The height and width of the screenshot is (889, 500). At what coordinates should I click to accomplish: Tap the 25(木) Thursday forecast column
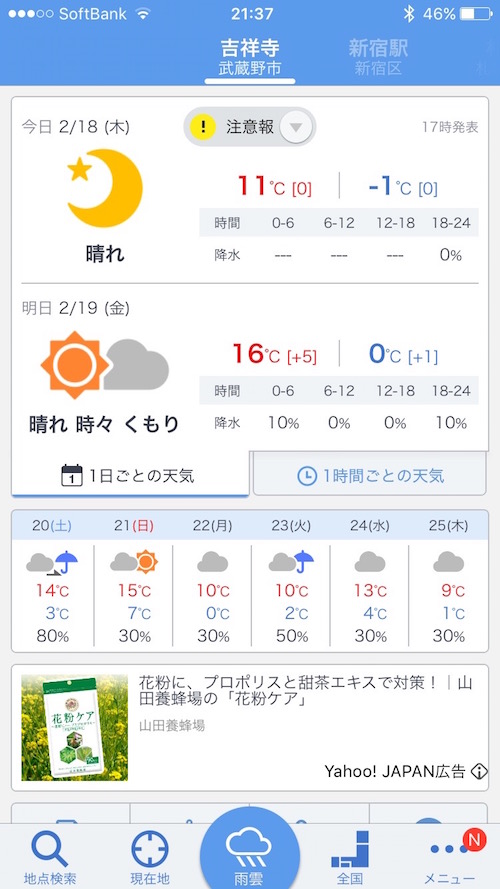coord(448,581)
